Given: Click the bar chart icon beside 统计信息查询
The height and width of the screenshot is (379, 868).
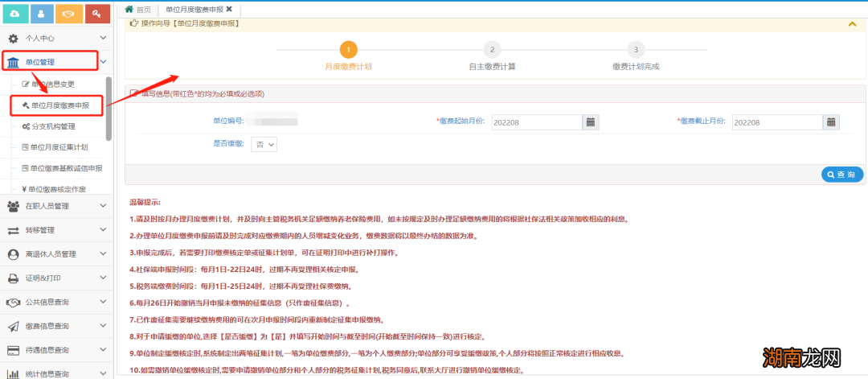Looking at the screenshot, I should [x=14, y=374].
